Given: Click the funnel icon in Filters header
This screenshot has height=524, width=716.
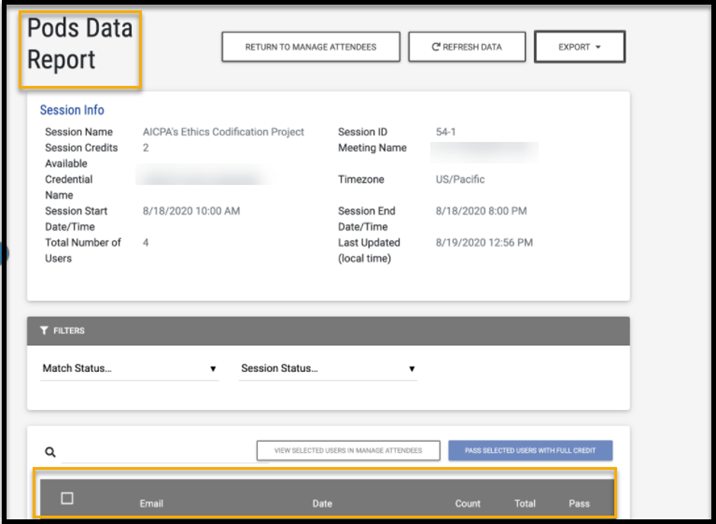Looking at the screenshot, I should coord(43,330).
